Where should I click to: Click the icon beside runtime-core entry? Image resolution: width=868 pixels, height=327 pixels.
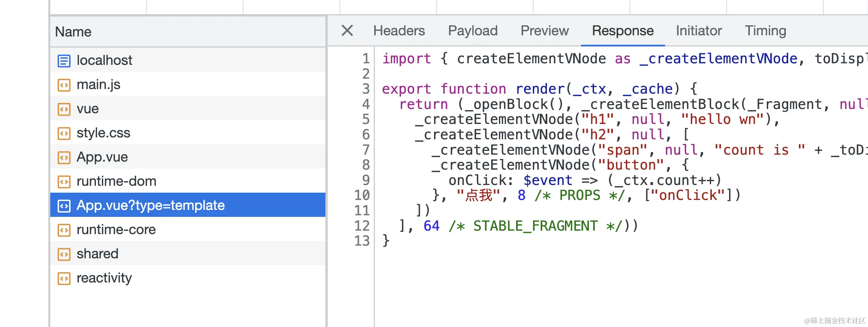click(64, 230)
